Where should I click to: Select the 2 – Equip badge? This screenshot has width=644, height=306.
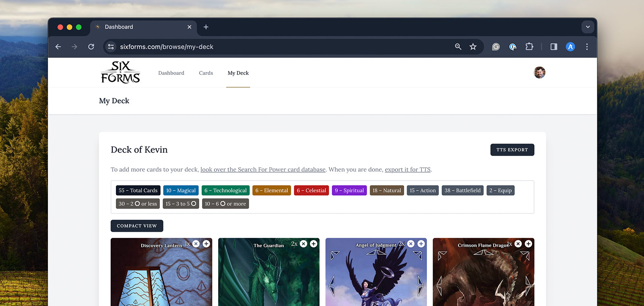(500, 190)
